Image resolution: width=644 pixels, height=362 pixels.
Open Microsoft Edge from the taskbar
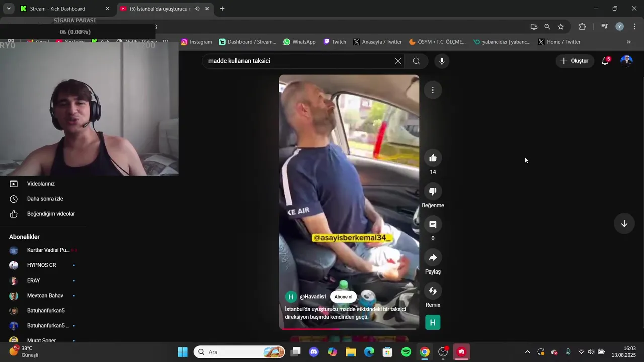pos(369,352)
